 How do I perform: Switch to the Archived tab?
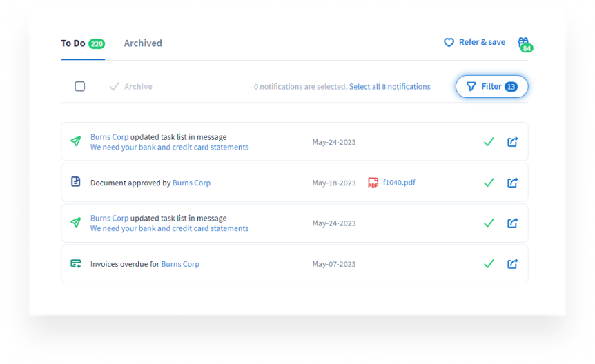click(143, 43)
